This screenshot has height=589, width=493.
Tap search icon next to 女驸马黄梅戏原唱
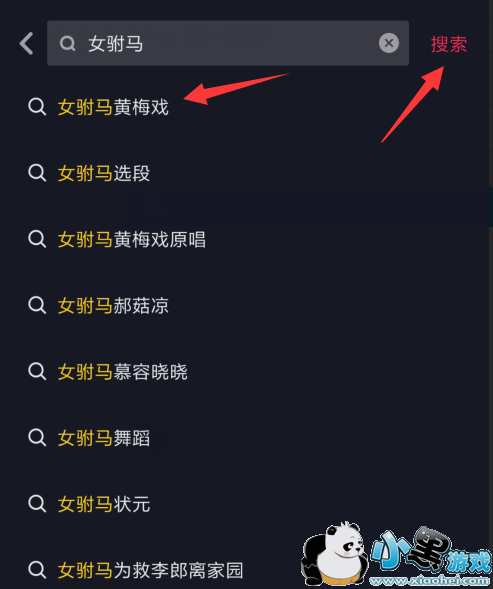coord(37,239)
